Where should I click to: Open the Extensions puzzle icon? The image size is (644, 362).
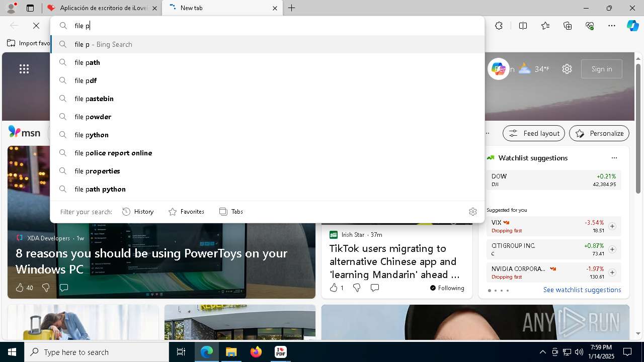point(499,26)
